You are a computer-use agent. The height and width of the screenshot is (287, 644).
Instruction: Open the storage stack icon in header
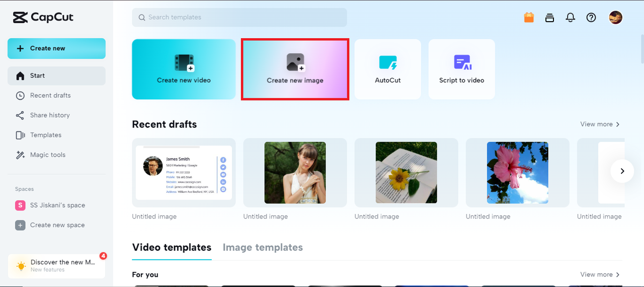pos(550,18)
